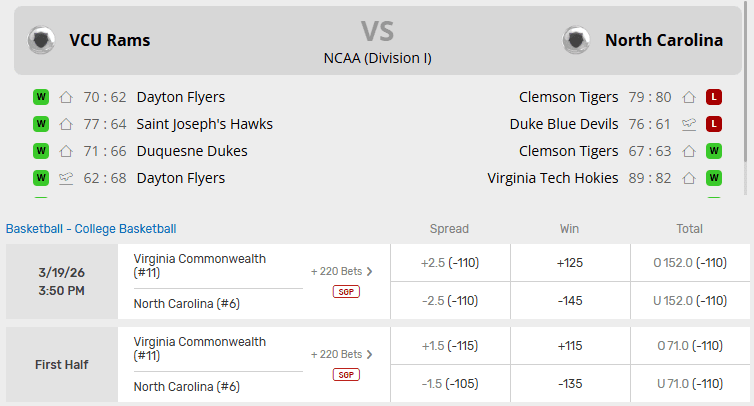Open the Basketball - College Basketball link
Screen dimensions: 754x406
coord(91,228)
